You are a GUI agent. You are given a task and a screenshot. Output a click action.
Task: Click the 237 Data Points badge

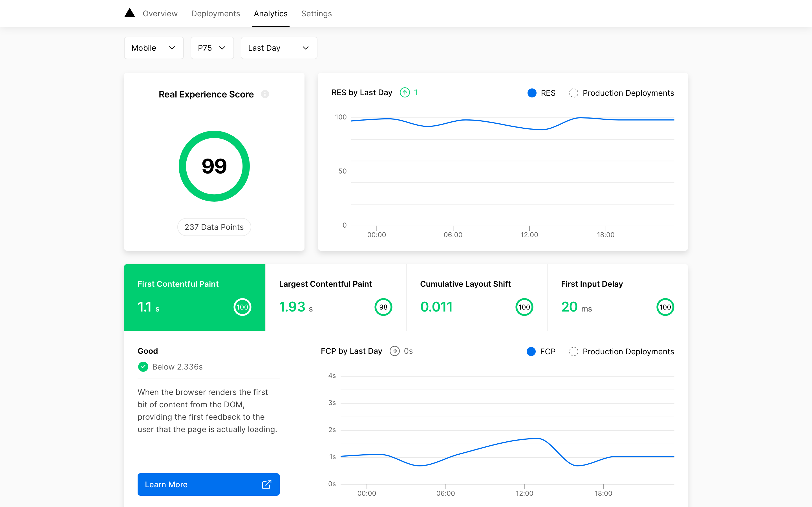(214, 227)
